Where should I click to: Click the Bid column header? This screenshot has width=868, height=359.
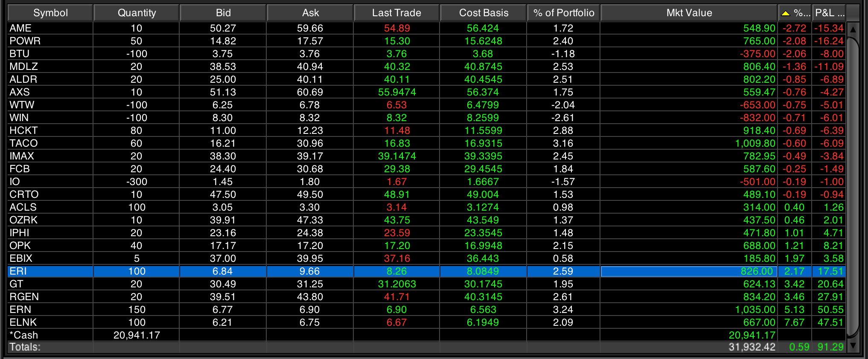pyautogui.click(x=223, y=13)
